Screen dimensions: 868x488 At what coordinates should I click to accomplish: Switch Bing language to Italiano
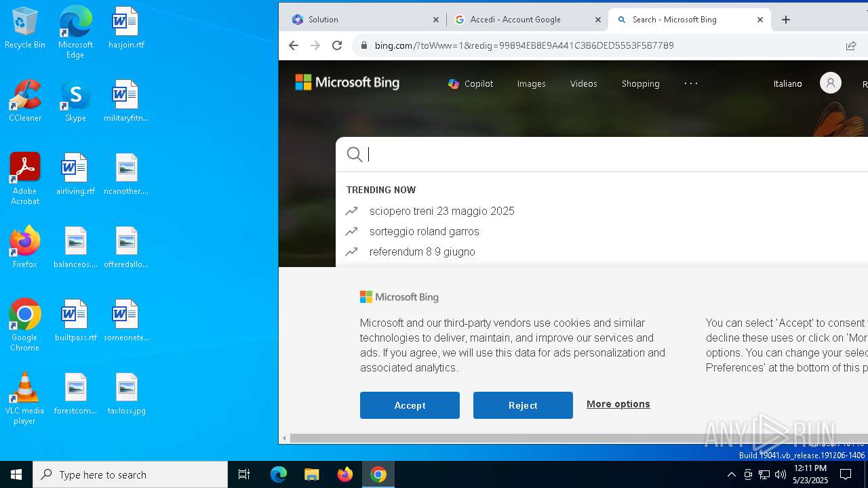pyautogui.click(x=787, y=83)
